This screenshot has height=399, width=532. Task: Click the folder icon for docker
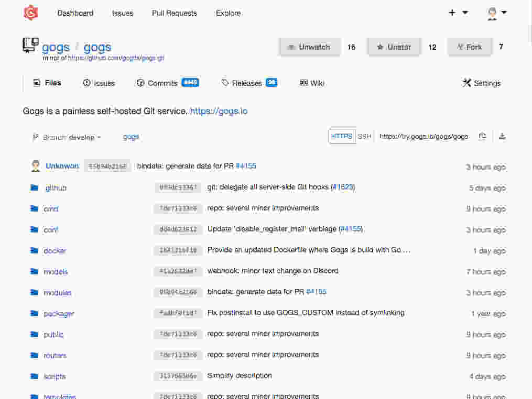[x=34, y=250]
